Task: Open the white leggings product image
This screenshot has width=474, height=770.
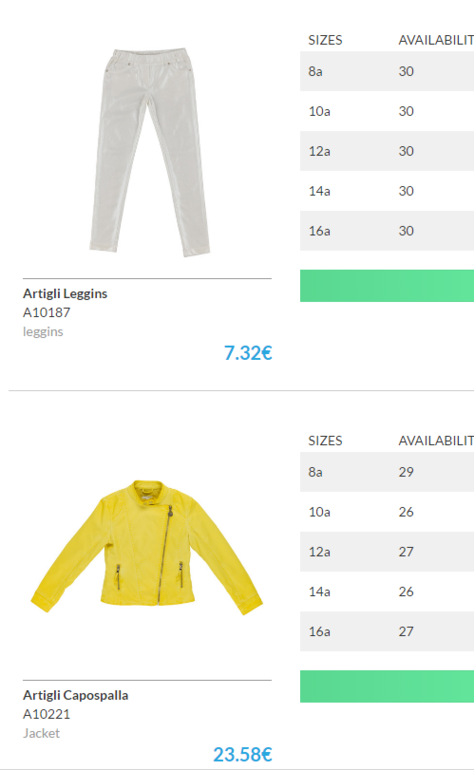Action: (x=150, y=152)
